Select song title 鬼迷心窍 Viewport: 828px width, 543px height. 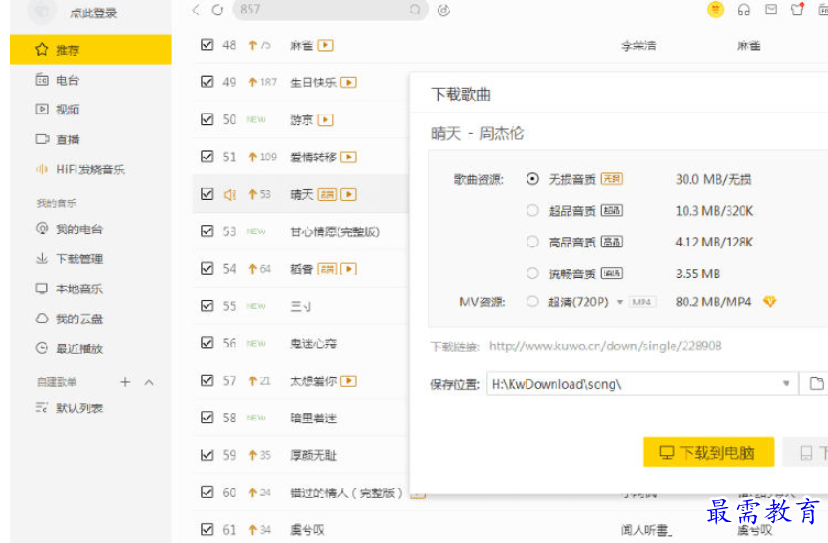click(x=313, y=344)
